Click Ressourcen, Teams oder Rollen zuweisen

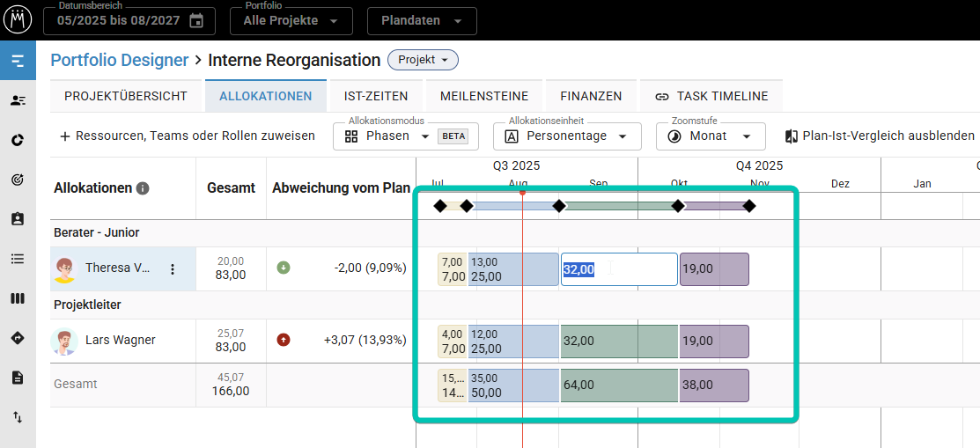[x=187, y=136]
